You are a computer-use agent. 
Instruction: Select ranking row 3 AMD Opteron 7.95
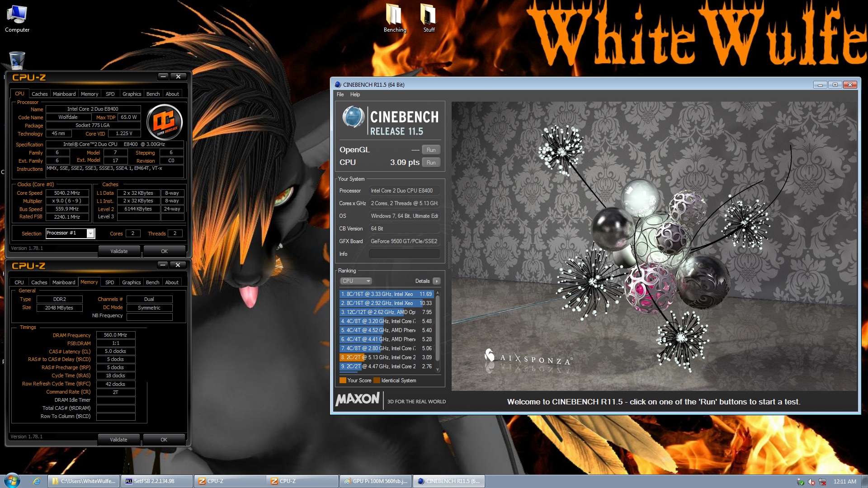pos(386,312)
